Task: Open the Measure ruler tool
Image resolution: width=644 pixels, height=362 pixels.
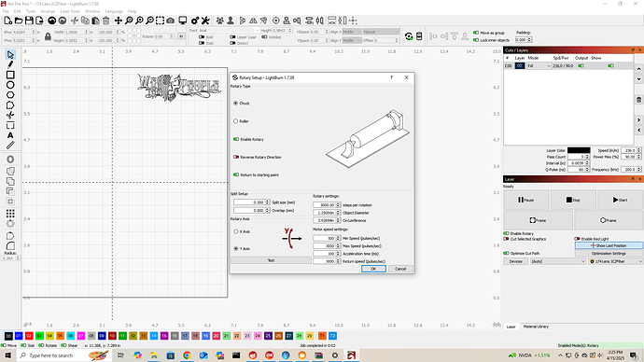Action: tap(10, 146)
